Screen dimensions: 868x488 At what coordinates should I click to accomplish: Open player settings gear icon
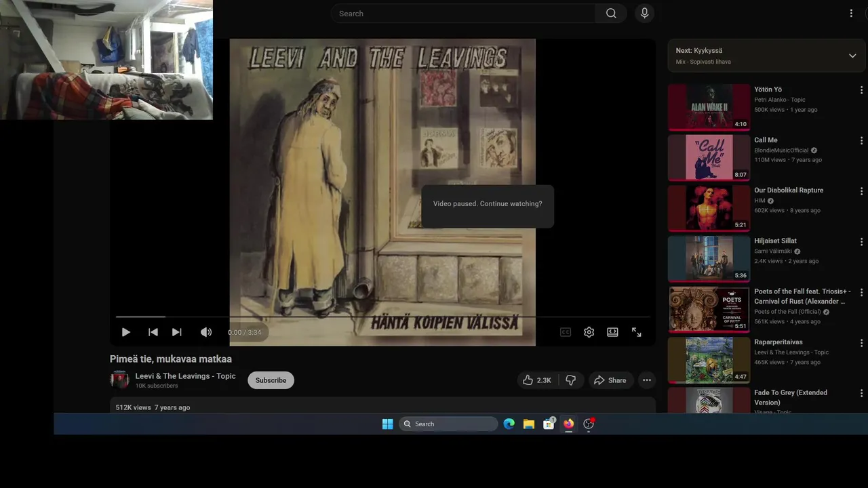click(589, 332)
